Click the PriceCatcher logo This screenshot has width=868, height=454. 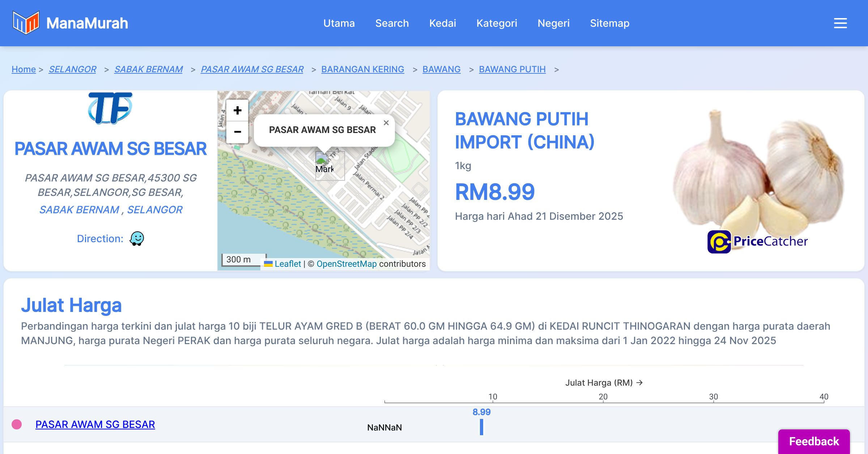(757, 241)
